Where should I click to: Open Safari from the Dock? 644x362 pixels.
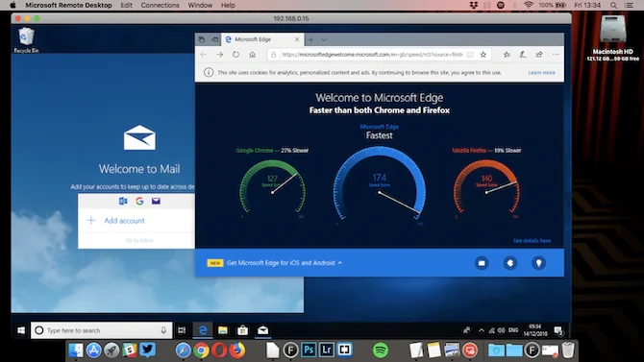pyautogui.click(x=184, y=350)
